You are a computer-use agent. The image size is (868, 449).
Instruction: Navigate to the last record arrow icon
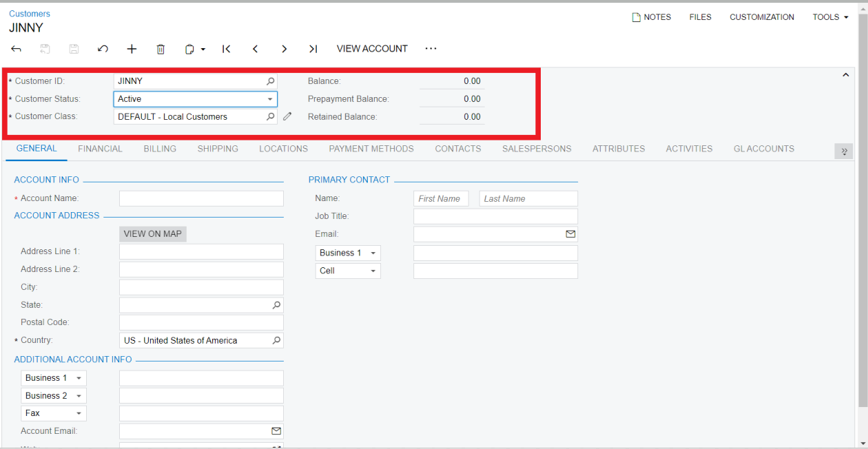[313, 48]
